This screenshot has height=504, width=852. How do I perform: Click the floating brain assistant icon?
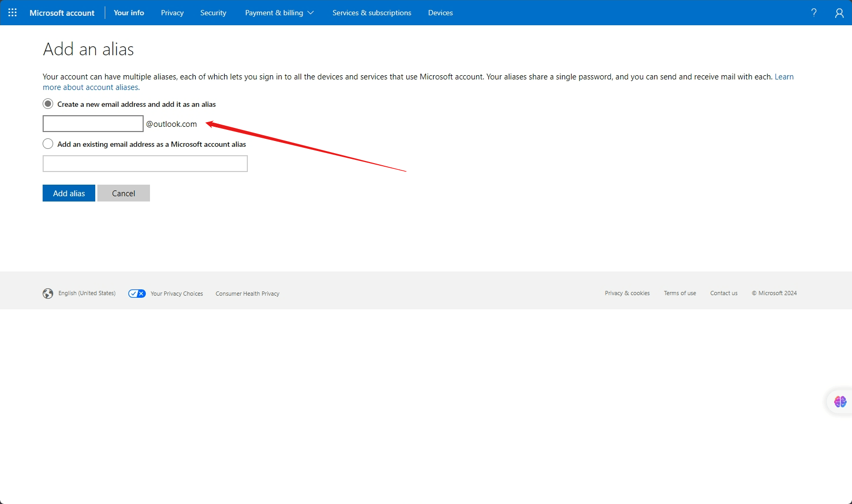pyautogui.click(x=840, y=402)
